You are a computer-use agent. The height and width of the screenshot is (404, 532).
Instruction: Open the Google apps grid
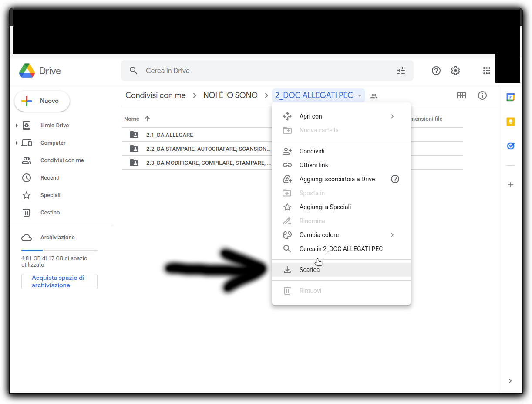pos(487,71)
